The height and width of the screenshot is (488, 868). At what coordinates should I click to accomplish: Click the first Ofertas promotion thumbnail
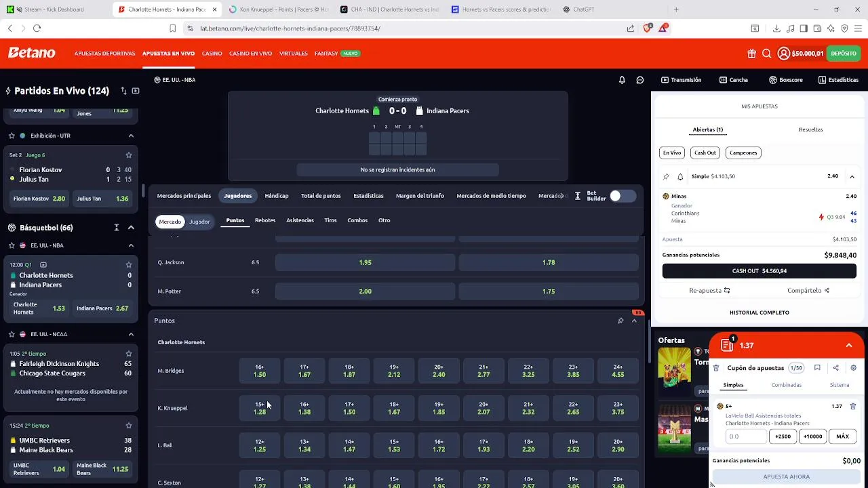674,371
